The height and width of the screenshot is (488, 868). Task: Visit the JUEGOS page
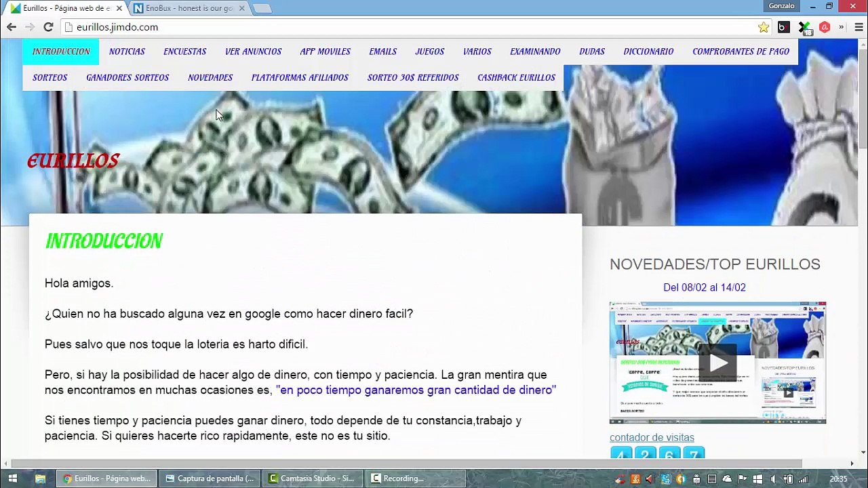[429, 52]
